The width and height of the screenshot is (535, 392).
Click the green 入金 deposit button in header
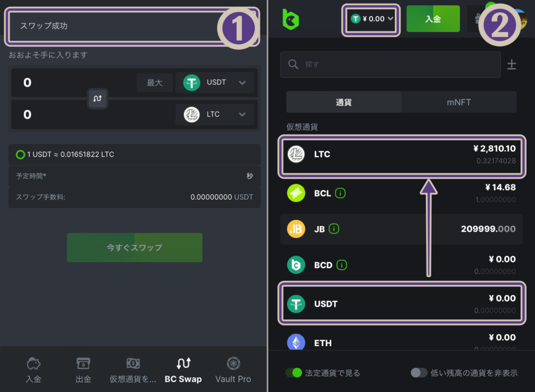[x=433, y=19]
